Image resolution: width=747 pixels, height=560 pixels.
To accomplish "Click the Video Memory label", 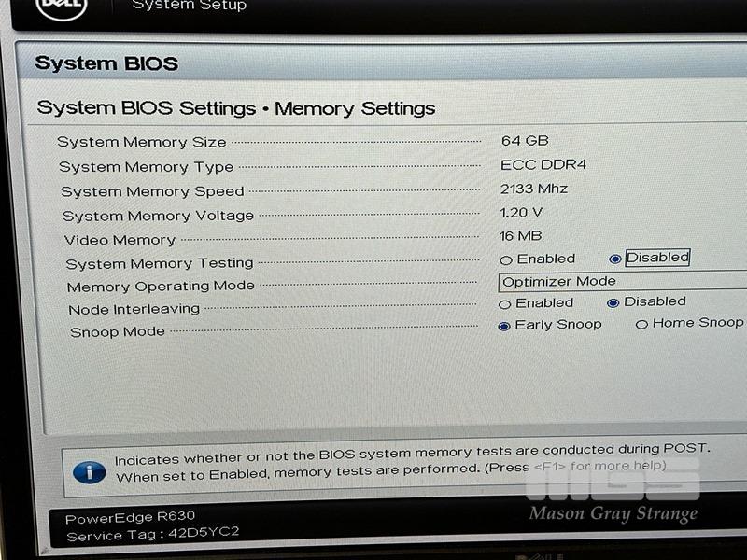I will click(120, 240).
